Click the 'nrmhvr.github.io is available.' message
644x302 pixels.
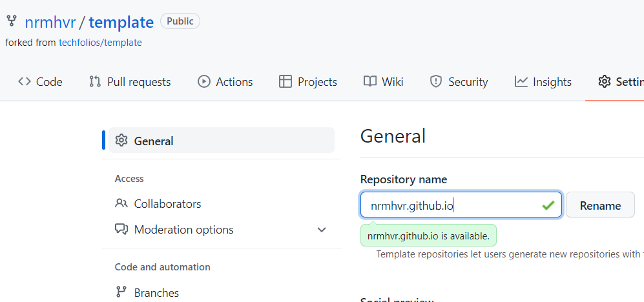click(x=428, y=236)
